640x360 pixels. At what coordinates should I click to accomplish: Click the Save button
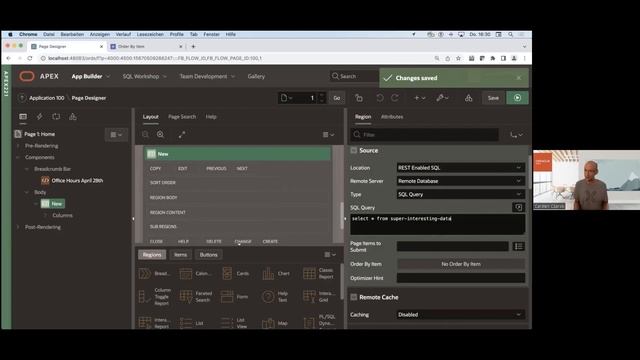[493, 98]
